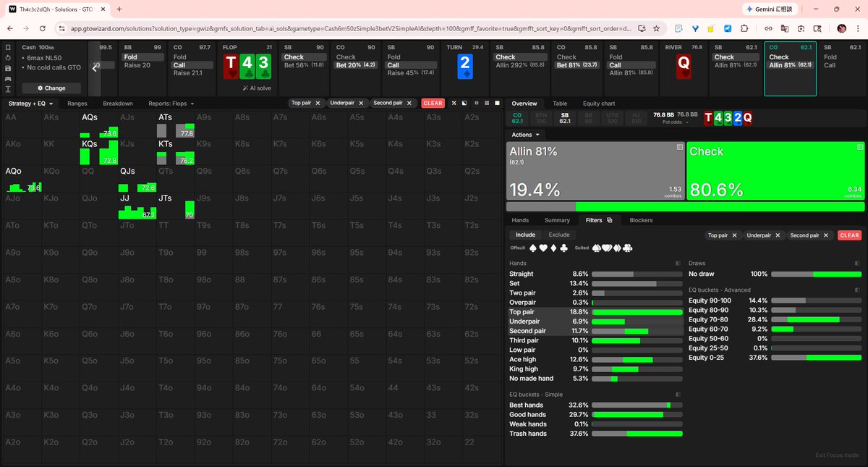The width and height of the screenshot is (868, 467).
Task: Remove the Second pair chip above the matrix
Action: point(410,103)
